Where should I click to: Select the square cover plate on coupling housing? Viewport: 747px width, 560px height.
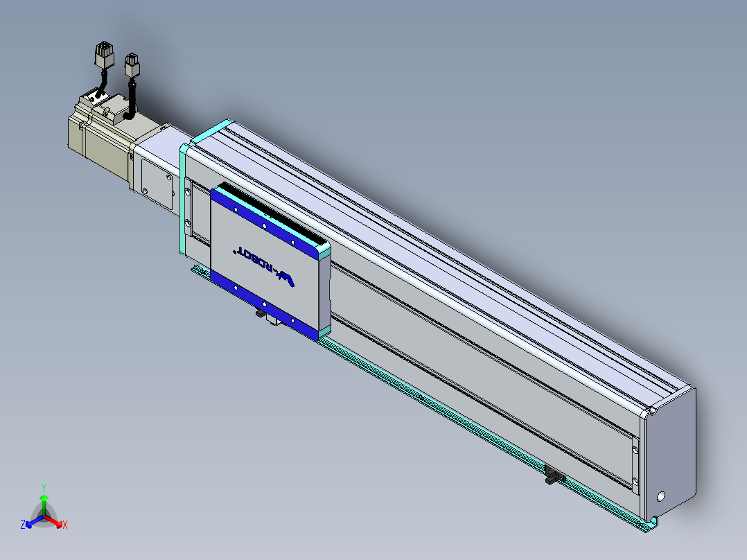pos(157,185)
